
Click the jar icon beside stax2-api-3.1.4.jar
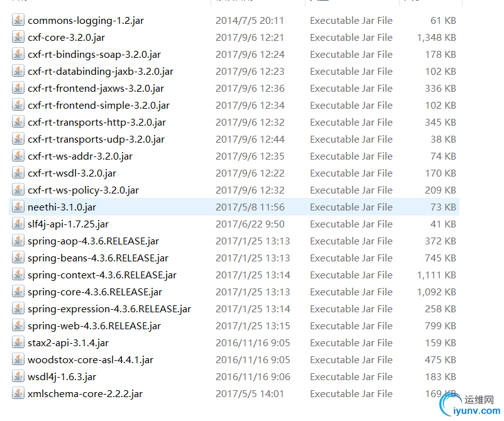coord(18,342)
